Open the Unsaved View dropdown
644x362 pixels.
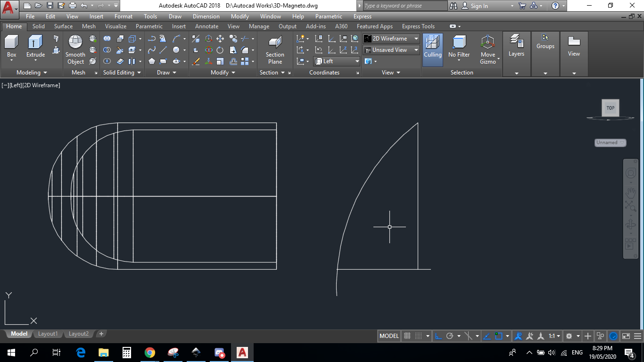pyautogui.click(x=391, y=50)
